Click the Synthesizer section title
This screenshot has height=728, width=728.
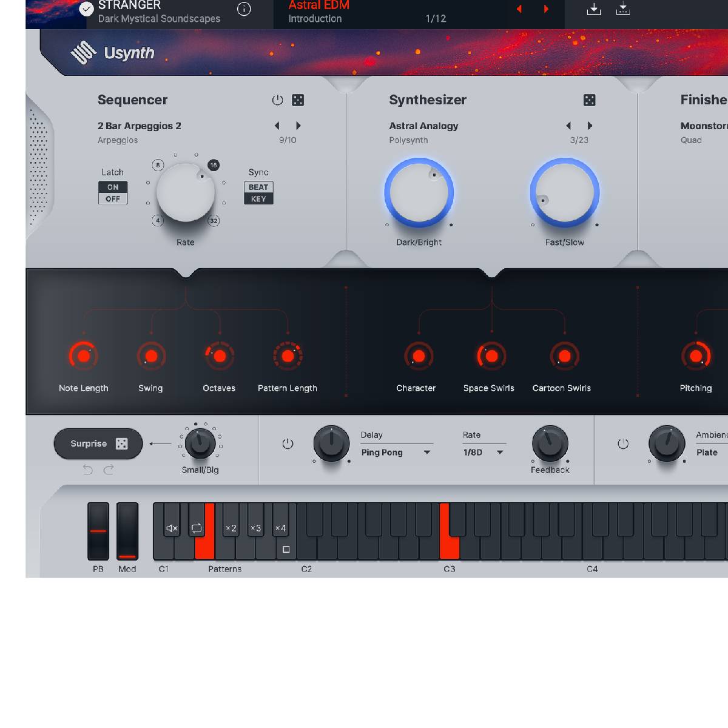coord(428,100)
